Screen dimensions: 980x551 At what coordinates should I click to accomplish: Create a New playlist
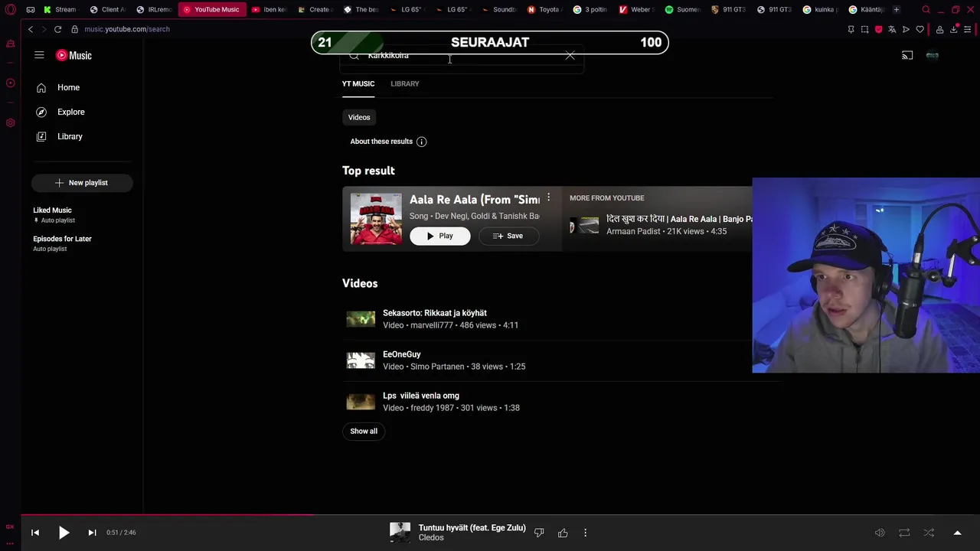(82, 183)
